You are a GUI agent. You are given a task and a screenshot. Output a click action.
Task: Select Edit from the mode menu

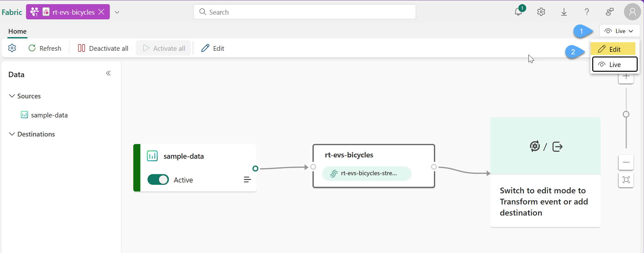click(613, 49)
